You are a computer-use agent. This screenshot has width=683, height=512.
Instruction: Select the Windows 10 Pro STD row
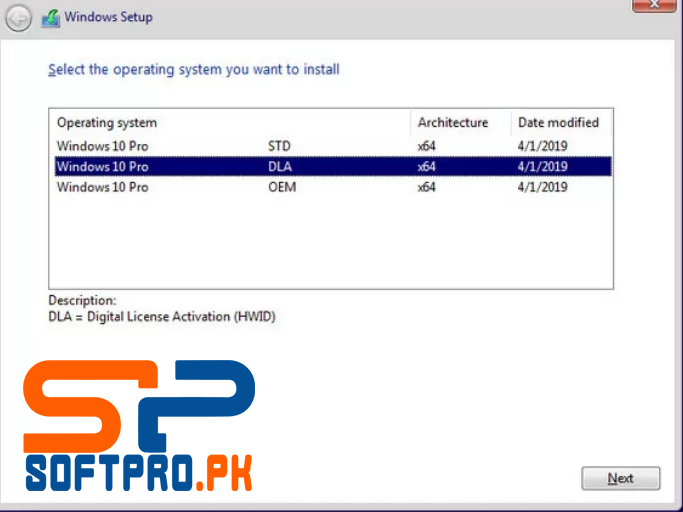pos(333,146)
